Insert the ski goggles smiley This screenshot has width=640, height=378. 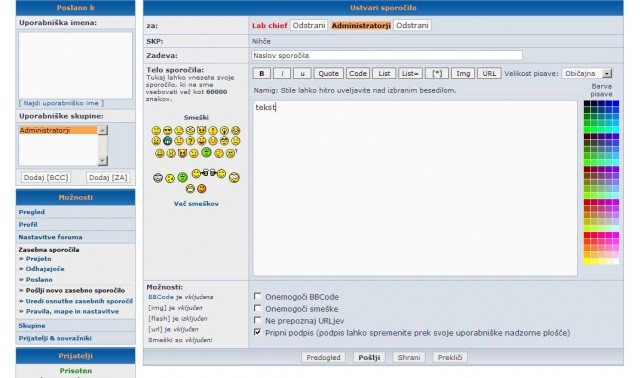pos(158,178)
